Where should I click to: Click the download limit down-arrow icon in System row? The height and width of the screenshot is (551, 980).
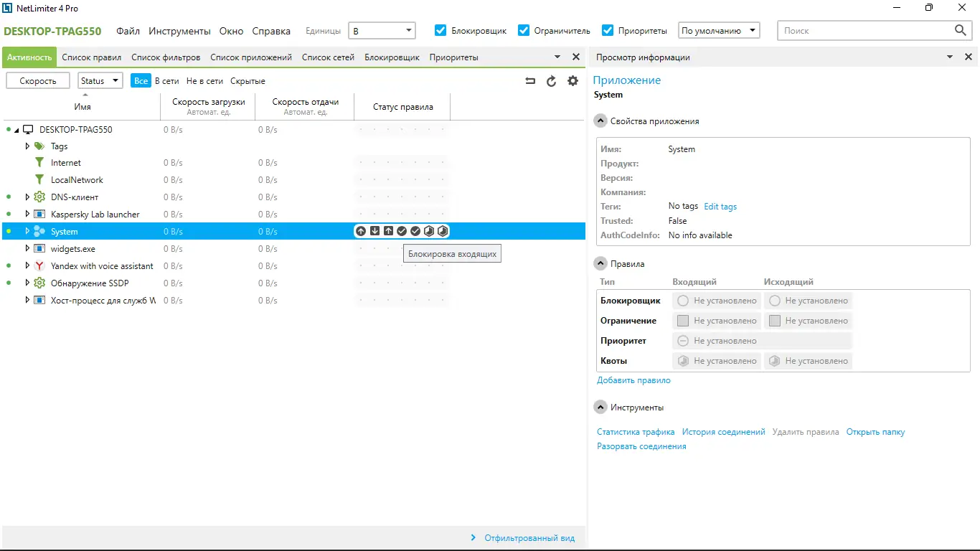pos(374,231)
